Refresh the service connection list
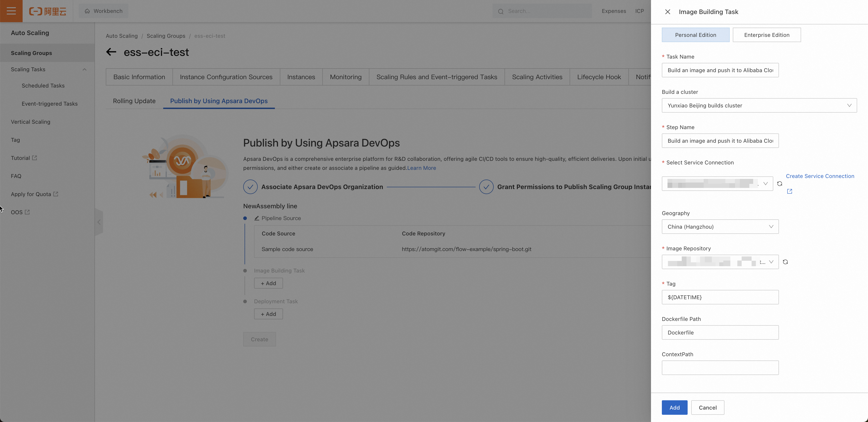868x422 pixels. [x=779, y=184]
